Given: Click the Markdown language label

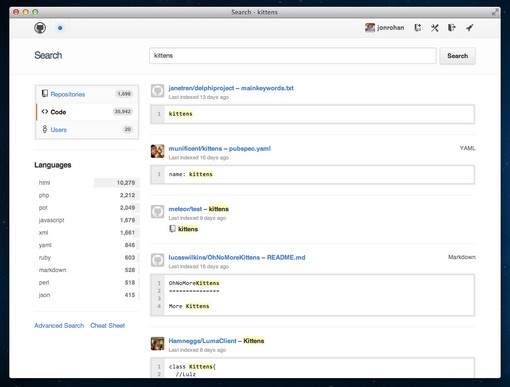Looking at the screenshot, I should (x=462, y=257).
